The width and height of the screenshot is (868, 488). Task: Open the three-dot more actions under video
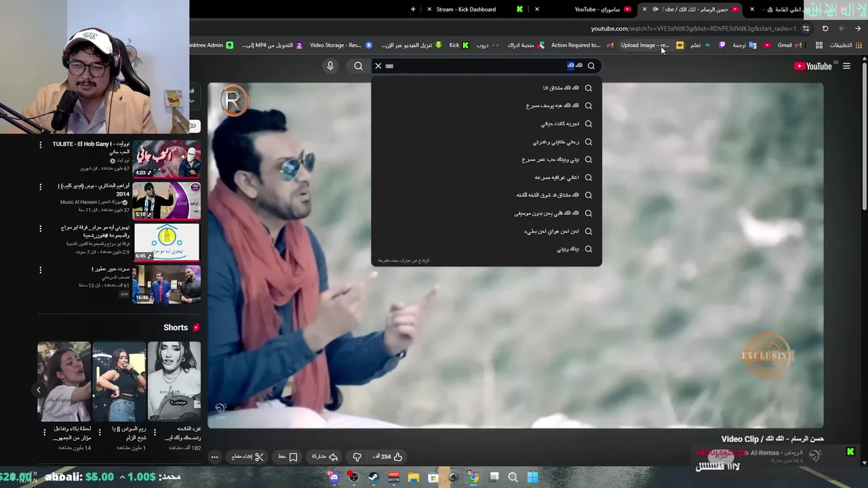click(x=214, y=457)
